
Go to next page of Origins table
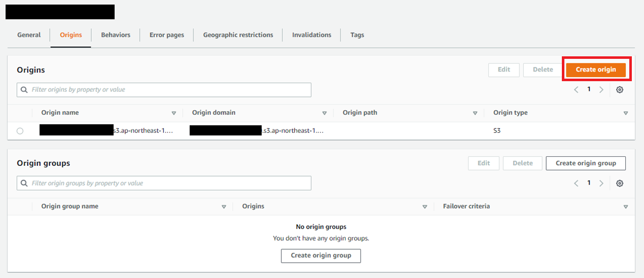(601, 90)
